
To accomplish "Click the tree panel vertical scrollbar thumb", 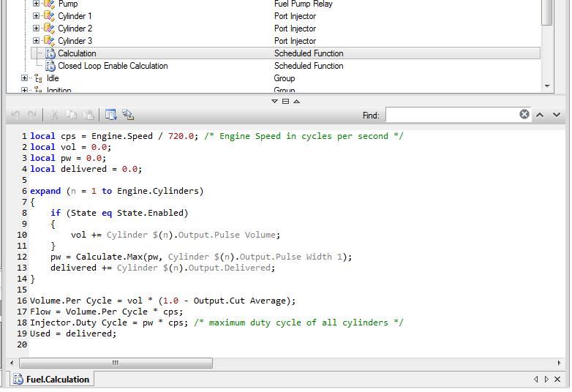I will [x=547, y=12].
